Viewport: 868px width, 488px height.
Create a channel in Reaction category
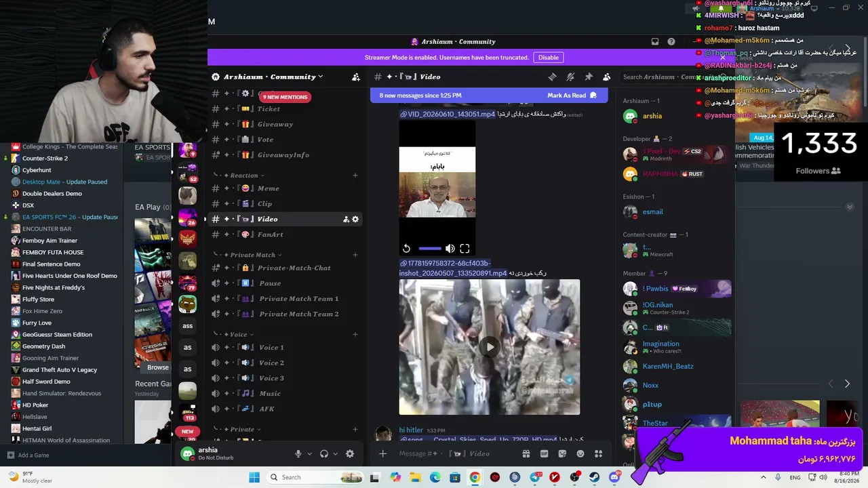[355, 176]
